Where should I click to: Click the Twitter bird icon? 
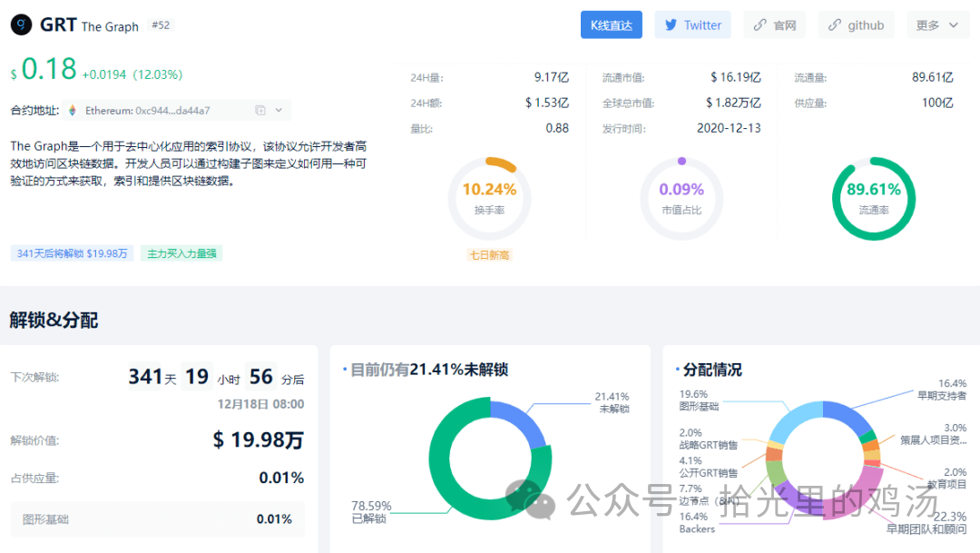coord(671,25)
